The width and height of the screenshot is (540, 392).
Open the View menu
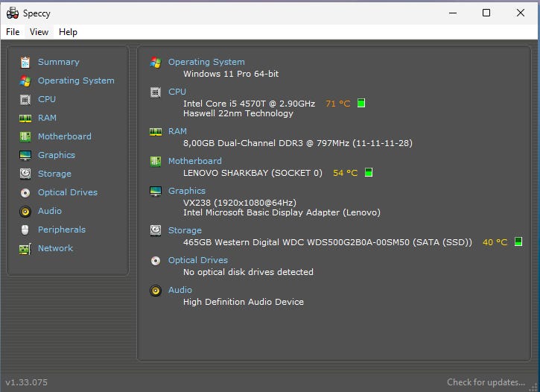pyautogui.click(x=39, y=32)
